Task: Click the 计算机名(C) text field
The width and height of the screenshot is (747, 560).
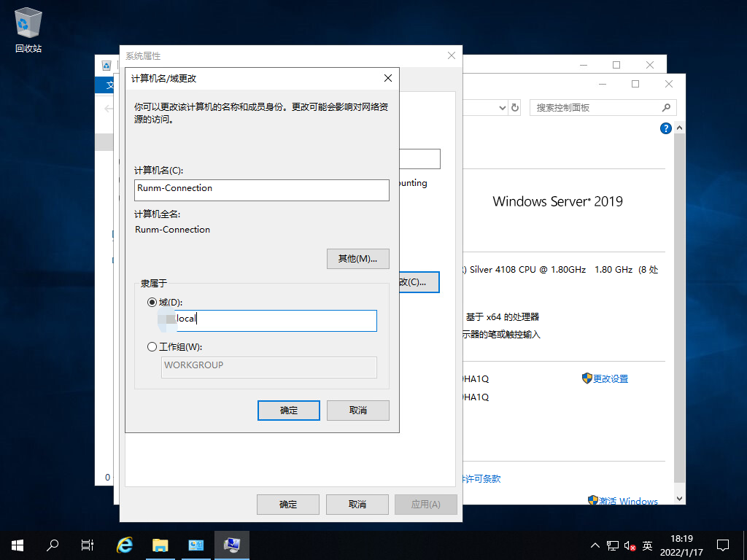Action: click(262, 190)
